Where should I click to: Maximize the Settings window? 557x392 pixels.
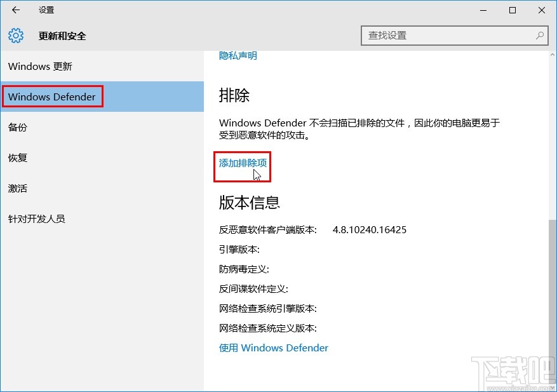click(512, 10)
